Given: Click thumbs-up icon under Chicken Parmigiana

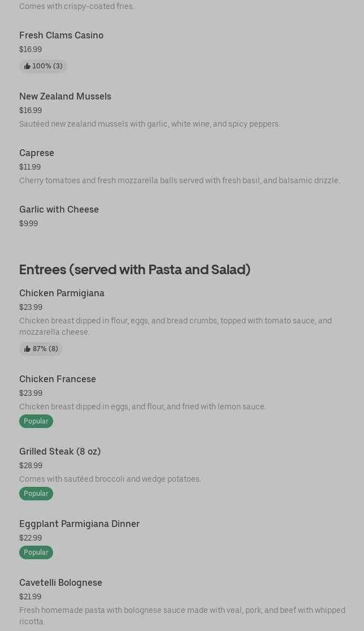Looking at the screenshot, I should tap(27, 349).
